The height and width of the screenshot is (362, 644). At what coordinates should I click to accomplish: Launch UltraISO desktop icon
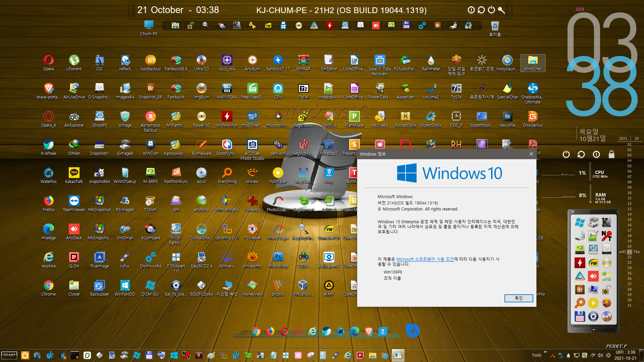[x=201, y=63]
